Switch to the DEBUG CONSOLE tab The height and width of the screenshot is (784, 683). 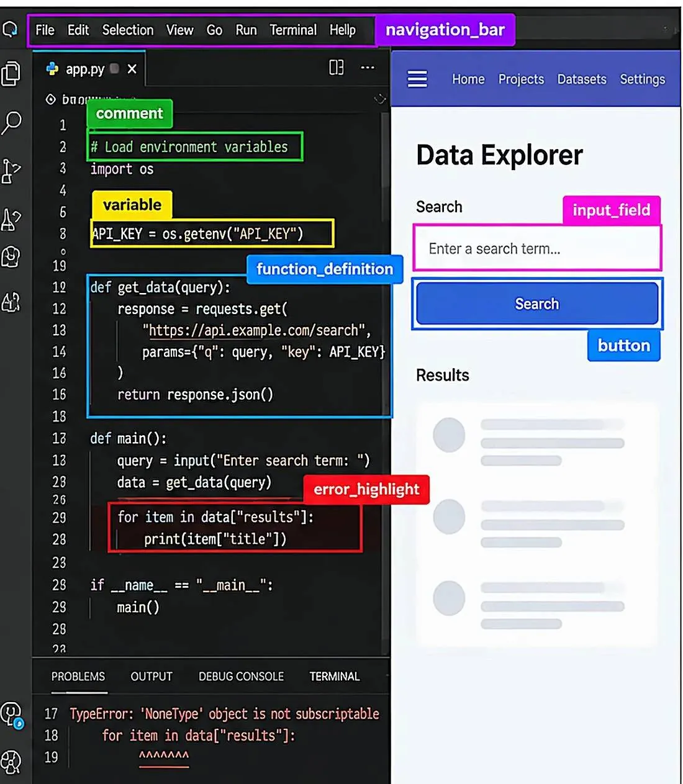click(x=242, y=677)
